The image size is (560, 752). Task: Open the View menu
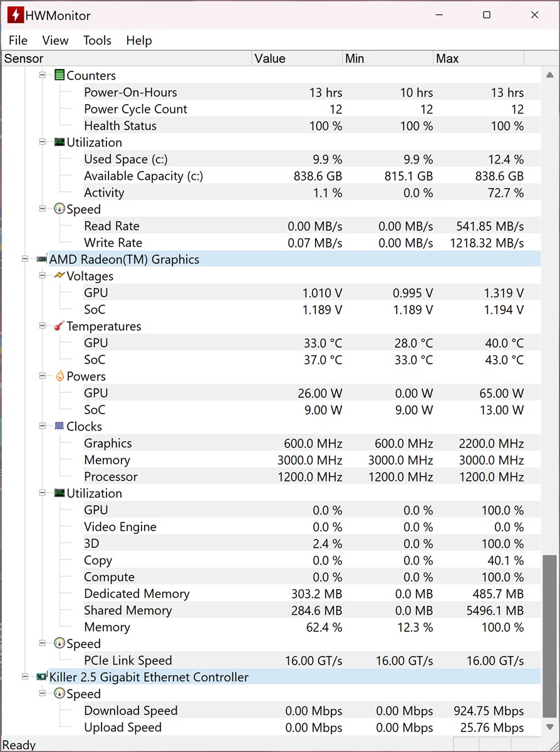(x=55, y=40)
